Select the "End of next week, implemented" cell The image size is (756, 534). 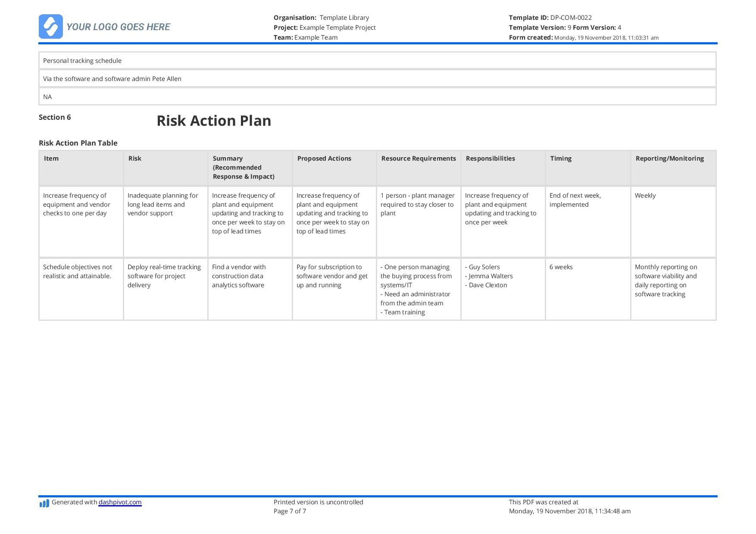point(587,221)
